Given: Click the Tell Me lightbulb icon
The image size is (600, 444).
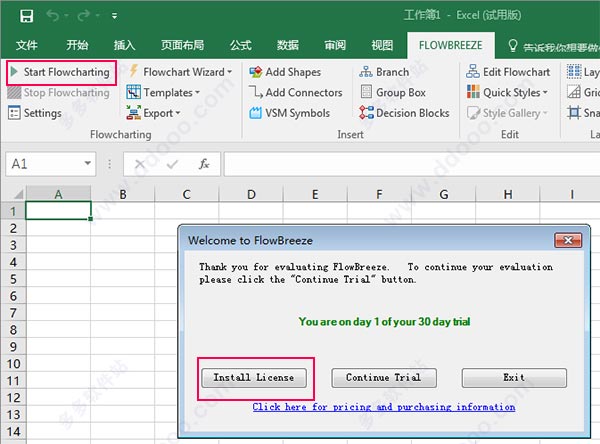Looking at the screenshot, I should point(513,46).
